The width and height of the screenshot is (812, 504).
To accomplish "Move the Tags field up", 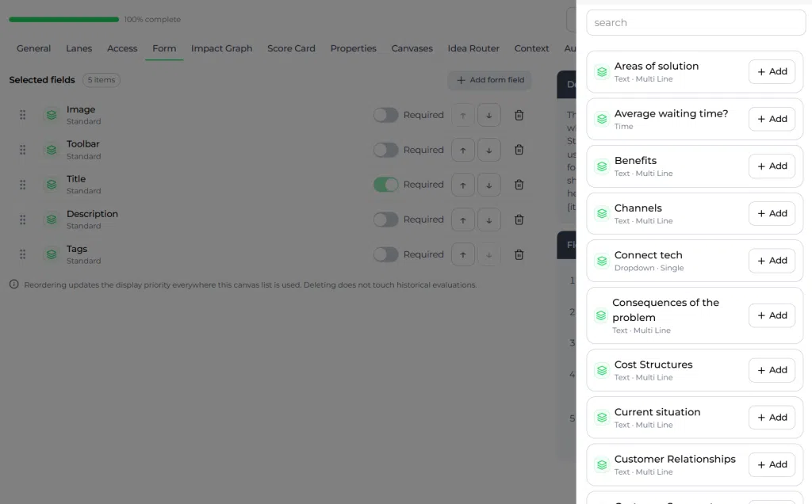I will point(463,254).
